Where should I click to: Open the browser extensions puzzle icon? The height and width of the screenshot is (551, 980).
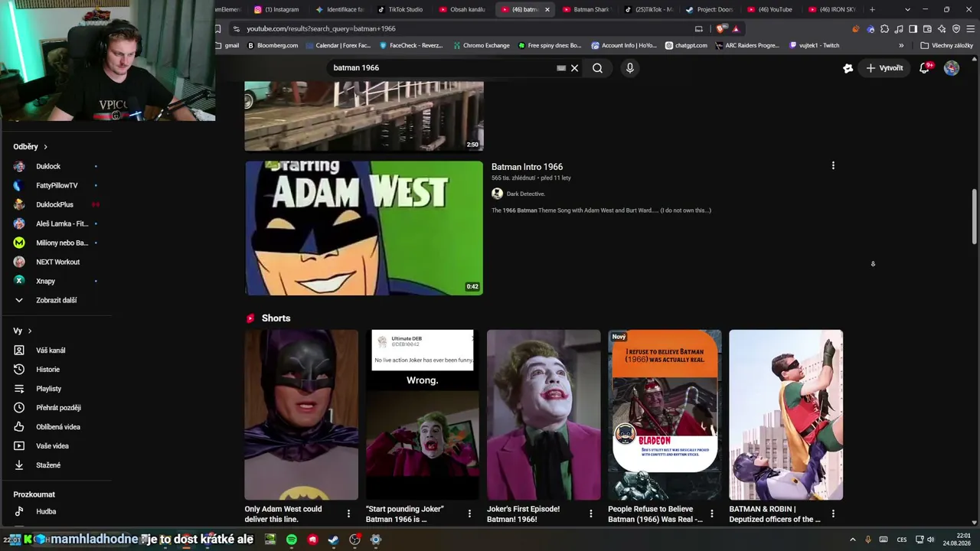(x=884, y=29)
